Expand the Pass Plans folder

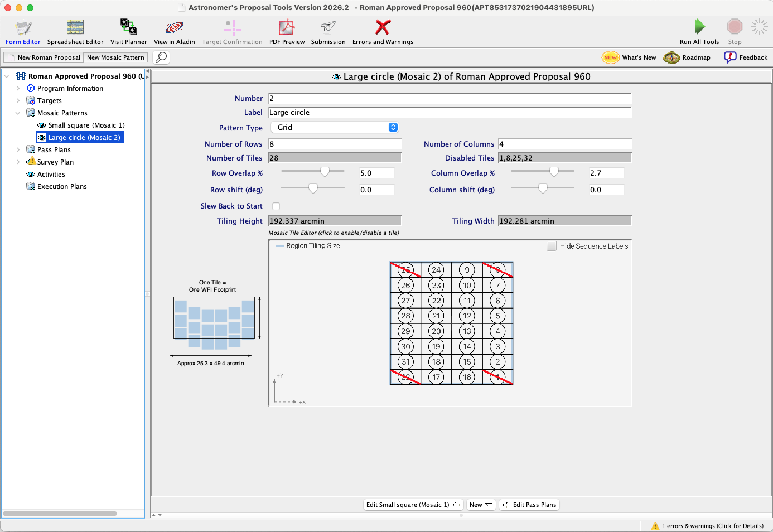coord(18,150)
